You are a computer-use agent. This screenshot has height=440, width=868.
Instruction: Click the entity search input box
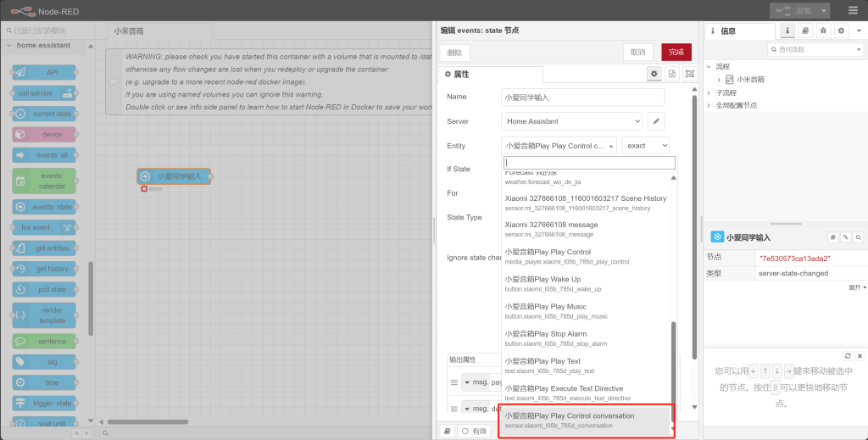pyautogui.click(x=589, y=163)
